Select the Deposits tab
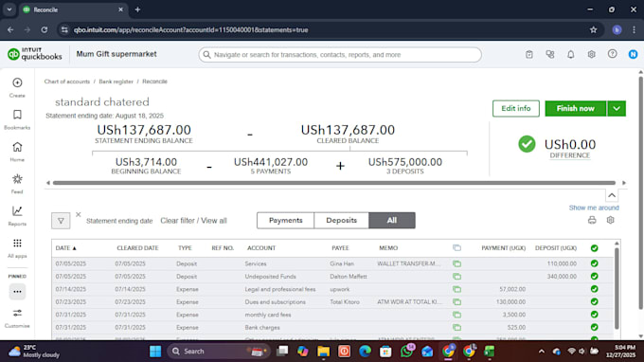The height and width of the screenshot is (362, 644). point(341,220)
